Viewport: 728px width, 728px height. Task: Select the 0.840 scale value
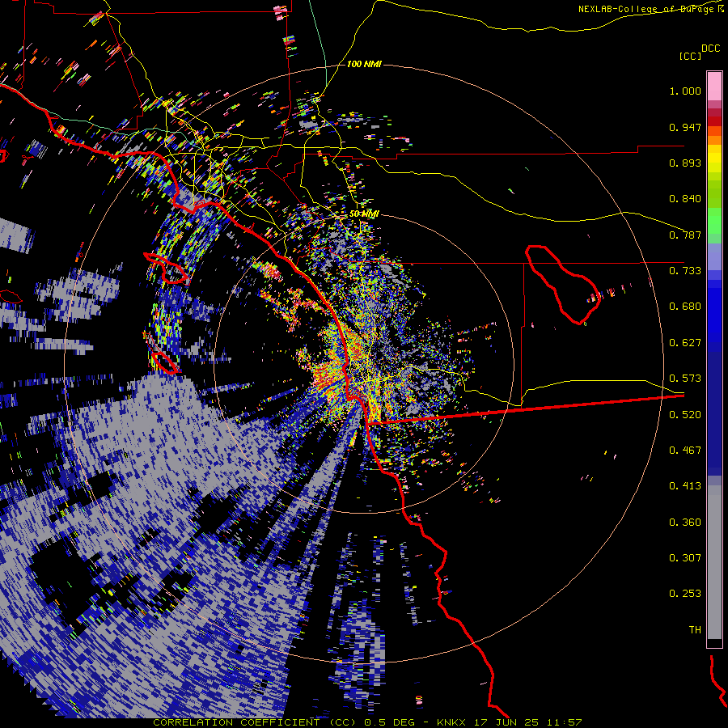(x=685, y=199)
